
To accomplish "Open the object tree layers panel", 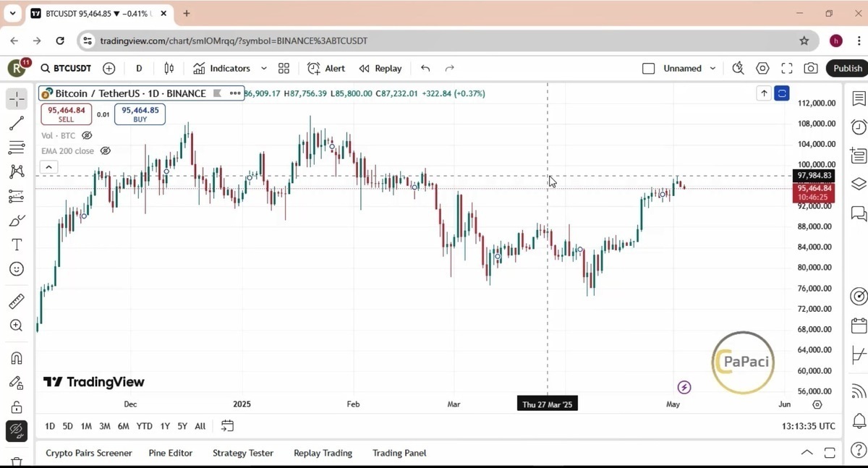I will (859, 184).
